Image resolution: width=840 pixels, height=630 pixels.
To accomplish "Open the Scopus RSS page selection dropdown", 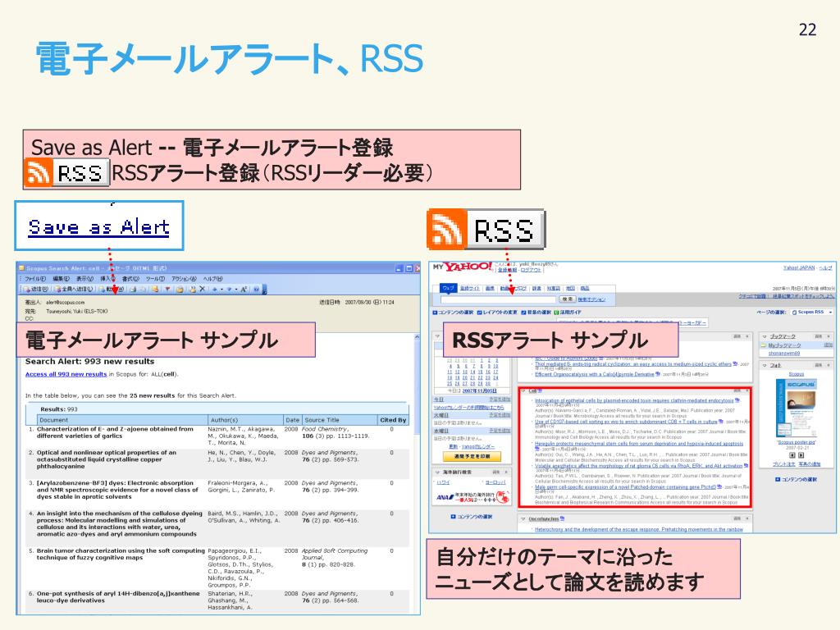I will point(813,313).
